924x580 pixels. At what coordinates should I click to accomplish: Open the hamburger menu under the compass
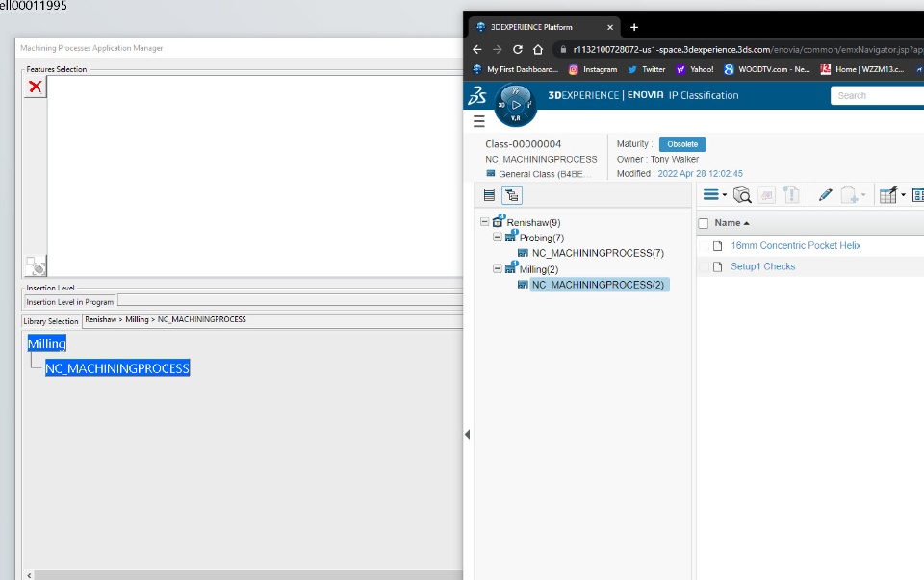(x=479, y=121)
